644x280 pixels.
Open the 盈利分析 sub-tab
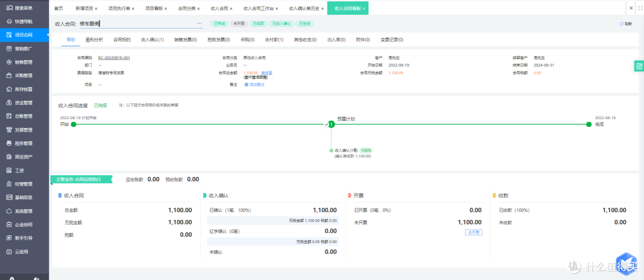tap(94, 40)
